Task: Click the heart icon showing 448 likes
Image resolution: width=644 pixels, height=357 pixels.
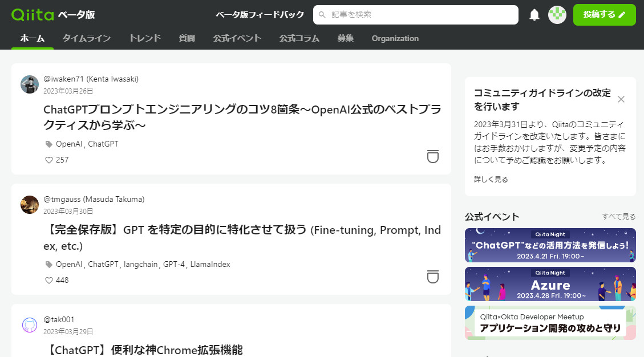Action: 49,280
